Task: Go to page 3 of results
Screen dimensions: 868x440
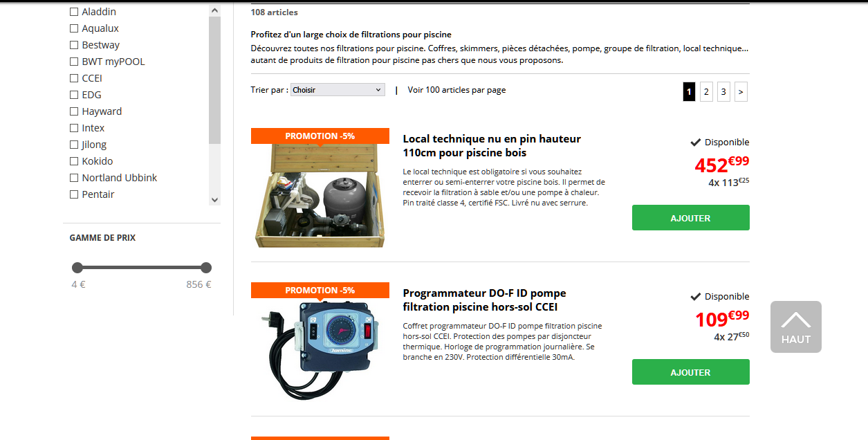Action: tap(723, 91)
